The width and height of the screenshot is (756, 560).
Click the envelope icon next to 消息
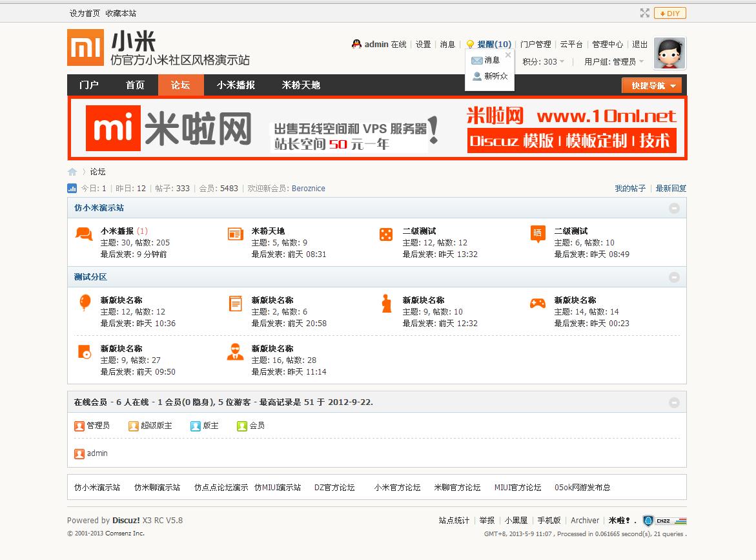[x=477, y=60]
